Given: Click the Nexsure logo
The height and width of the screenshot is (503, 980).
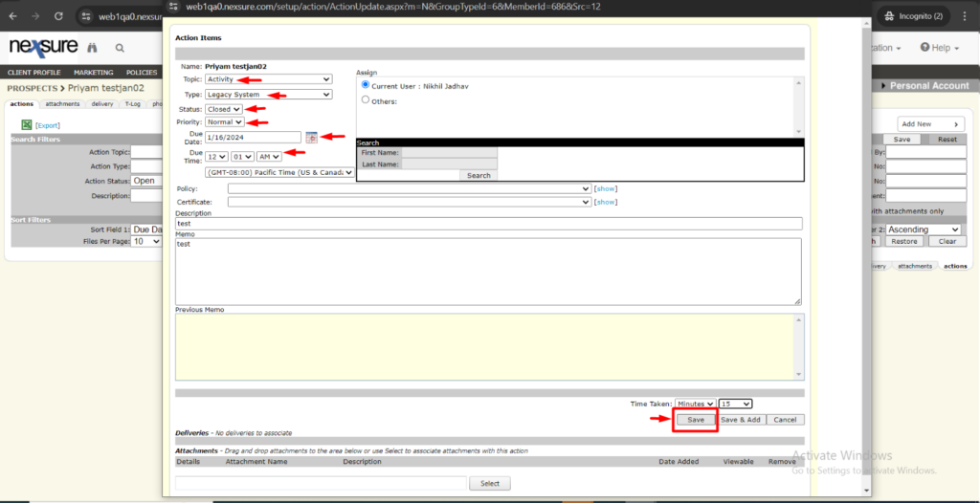Looking at the screenshot, I should coord(44,48).
